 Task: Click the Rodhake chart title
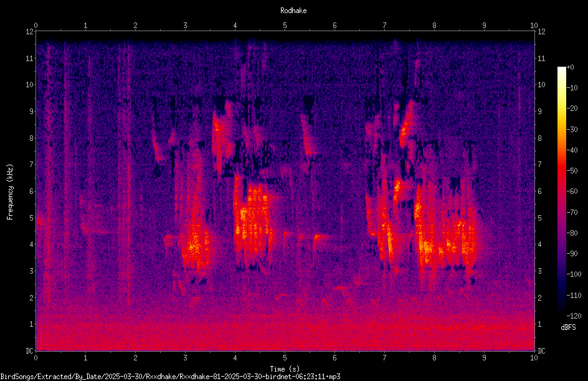(293, 11)
